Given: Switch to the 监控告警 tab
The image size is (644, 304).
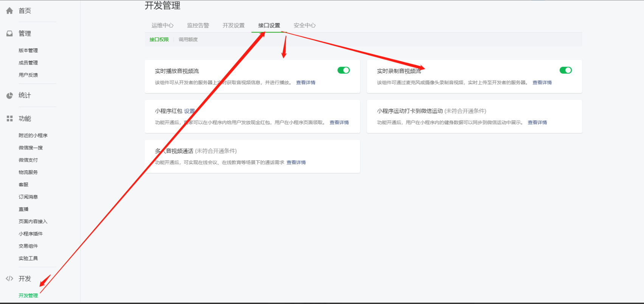Looking at the screenshot, I should pyautogui.click(x=198, y=25).
